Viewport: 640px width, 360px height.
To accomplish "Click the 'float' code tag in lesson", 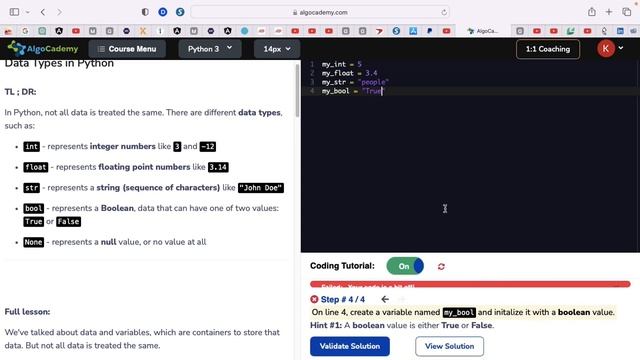I will pyautogui.click(x=36, y=167).
